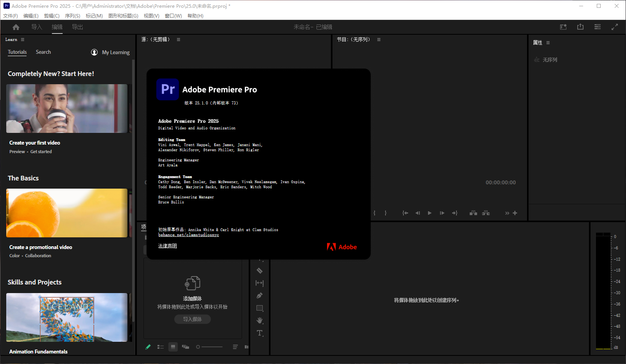The image size is (626, 364).
Task: Open the Properties panel menu
Action: (548, 42)
